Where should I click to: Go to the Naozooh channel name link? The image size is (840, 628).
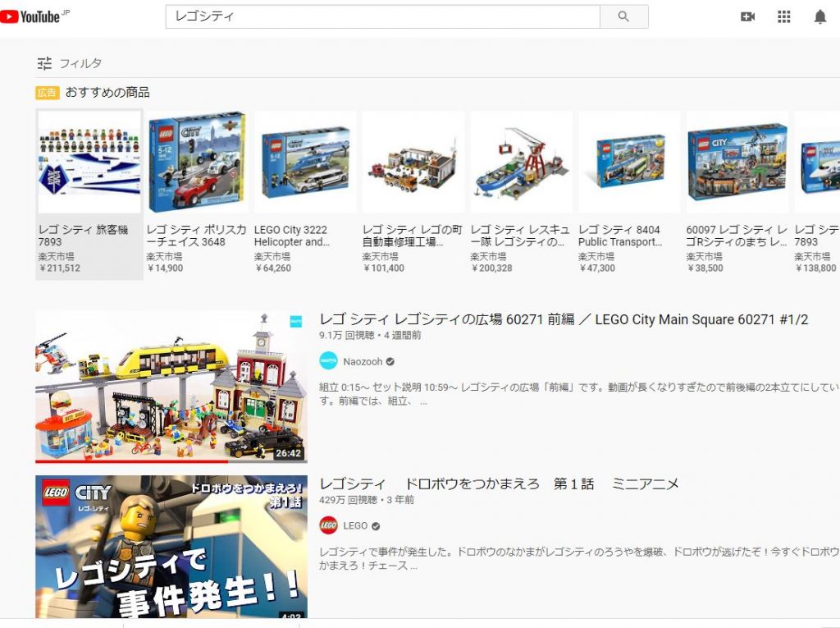point(363,361)
